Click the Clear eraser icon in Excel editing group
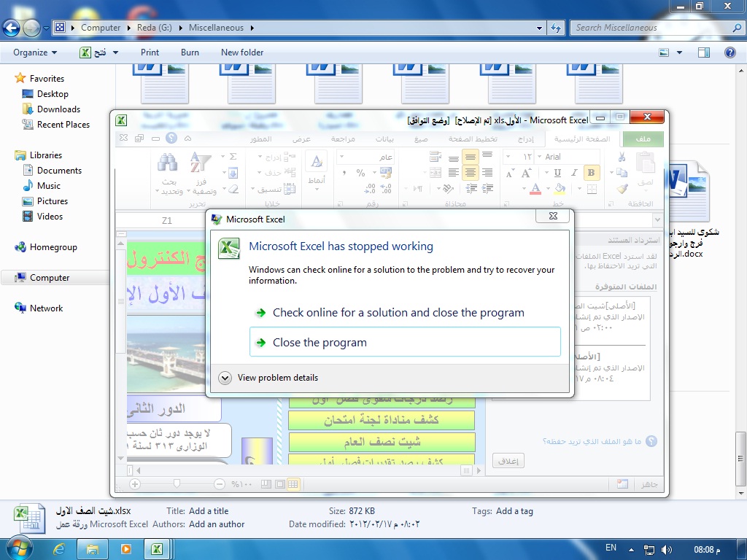The height and width of the screenshot is (560, 747). coord(233,189)
